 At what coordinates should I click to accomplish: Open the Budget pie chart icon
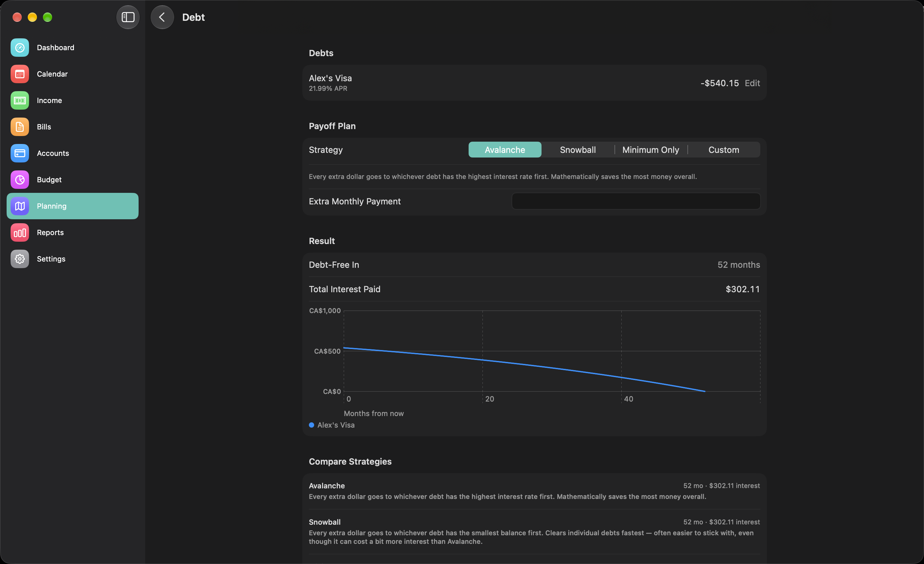coord(19,180)
